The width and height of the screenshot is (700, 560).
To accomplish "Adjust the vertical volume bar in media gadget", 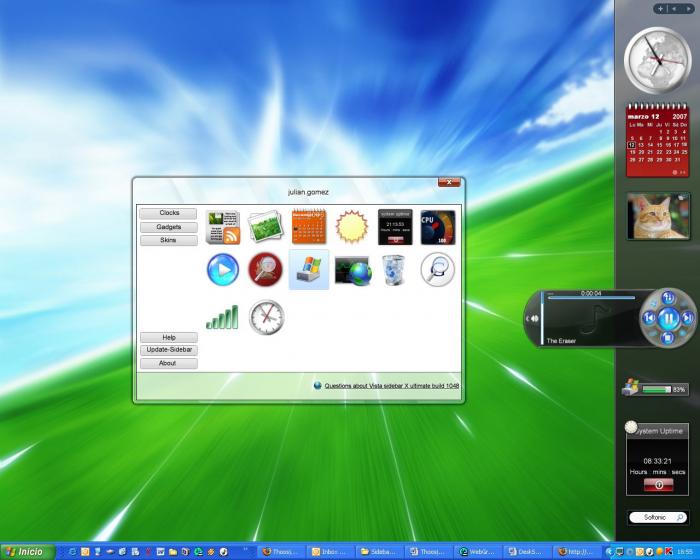I will click(542, 318).
